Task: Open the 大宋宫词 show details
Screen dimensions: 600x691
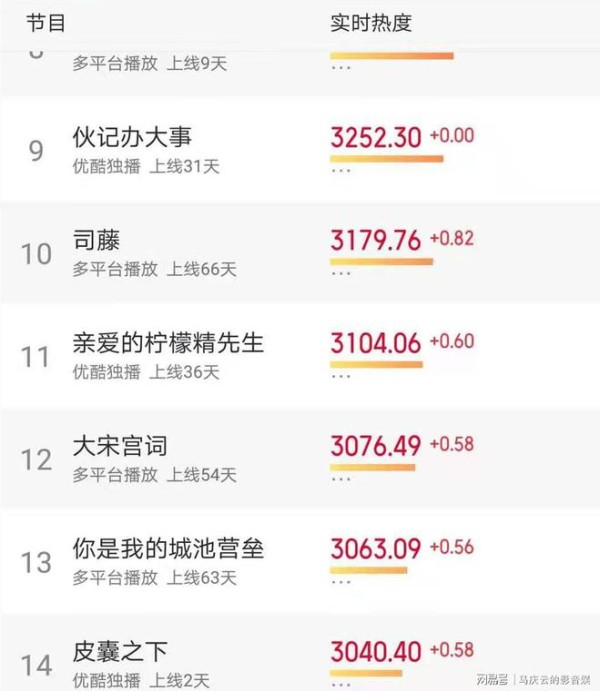Action: click(120, 446)
